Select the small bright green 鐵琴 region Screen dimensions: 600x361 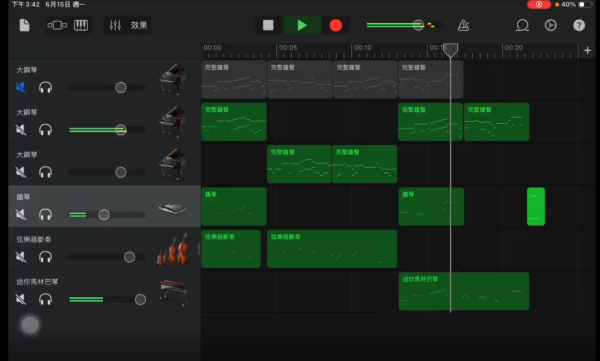[x=536, y=206]
